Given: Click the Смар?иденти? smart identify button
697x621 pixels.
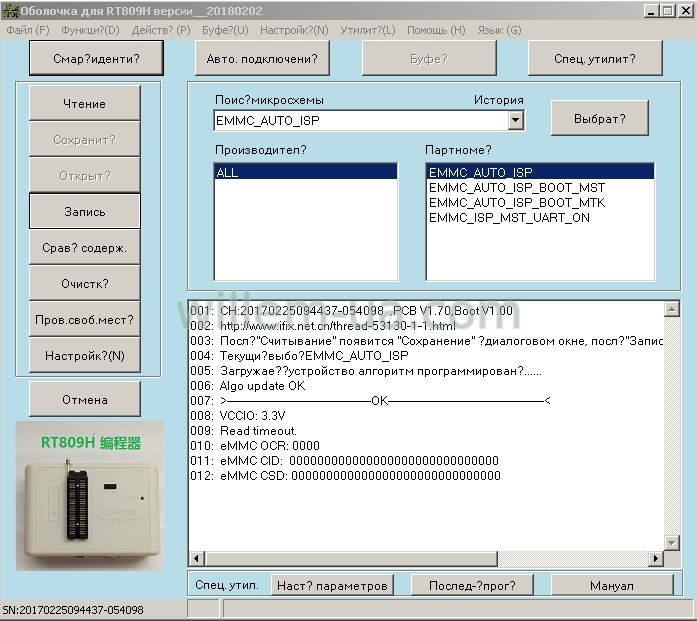Looking at the screenshot, I should click(96, 58).
